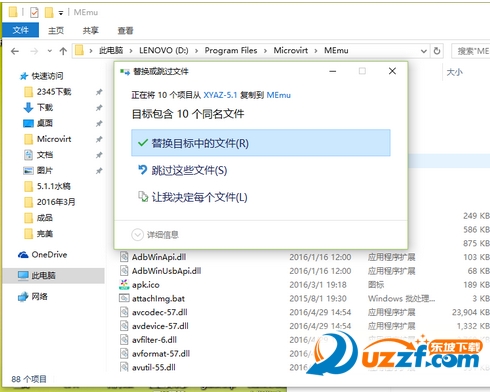Expand address bar history dropdown
The image size is (490, 392).
424,51
